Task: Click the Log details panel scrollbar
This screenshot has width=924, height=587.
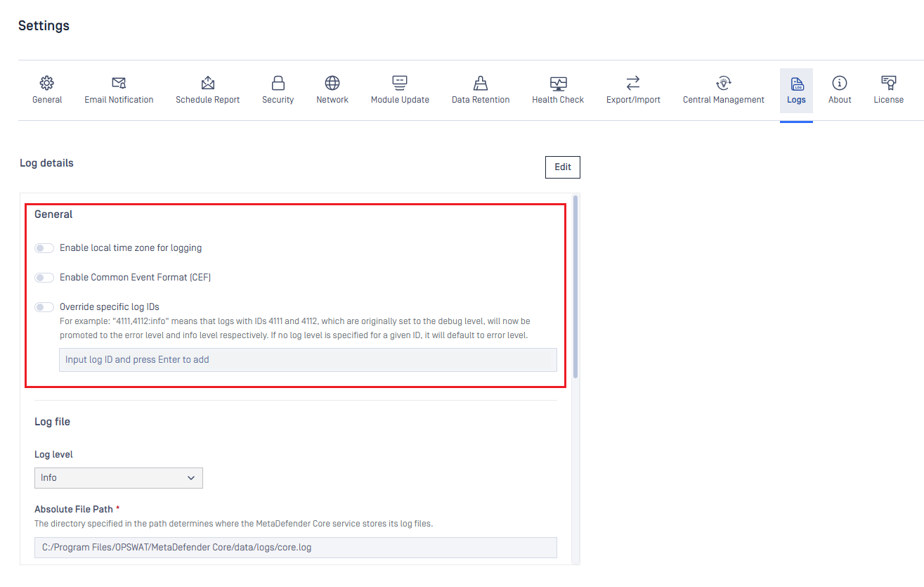Action: click(575, 287)
